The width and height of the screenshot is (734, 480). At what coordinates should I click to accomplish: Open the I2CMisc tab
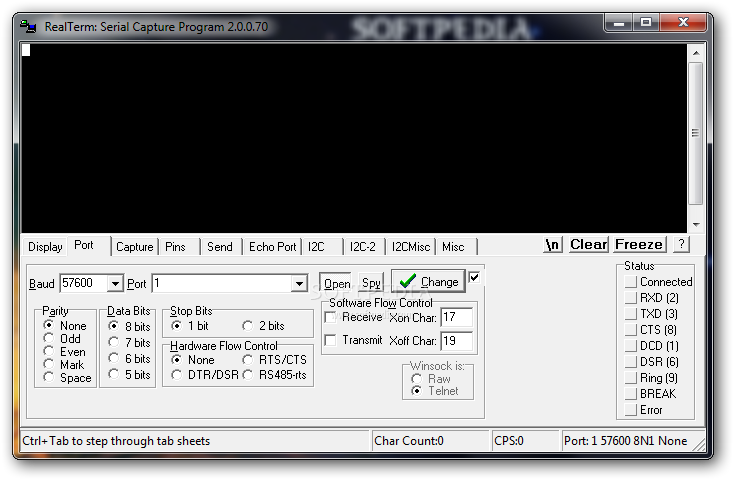point(411,247)
